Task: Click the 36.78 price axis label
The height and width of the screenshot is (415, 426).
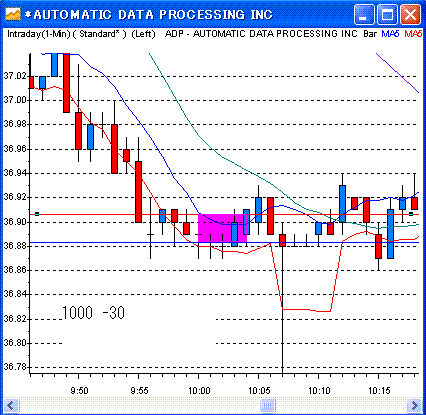Action: coord(14,367)
